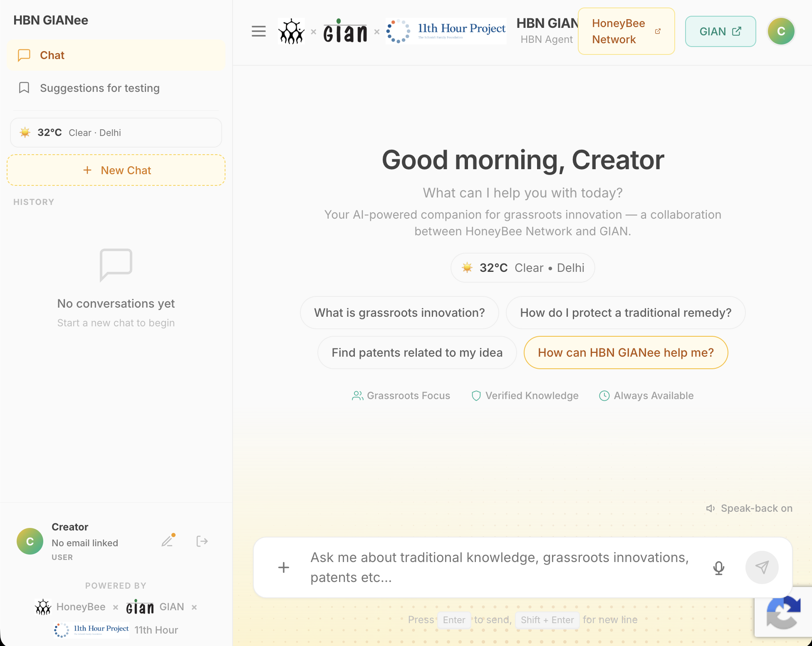Open the HoneyBee Network external link
This screenshot has height=646, width=812.
pyautogui.click(x=626, y=31)
